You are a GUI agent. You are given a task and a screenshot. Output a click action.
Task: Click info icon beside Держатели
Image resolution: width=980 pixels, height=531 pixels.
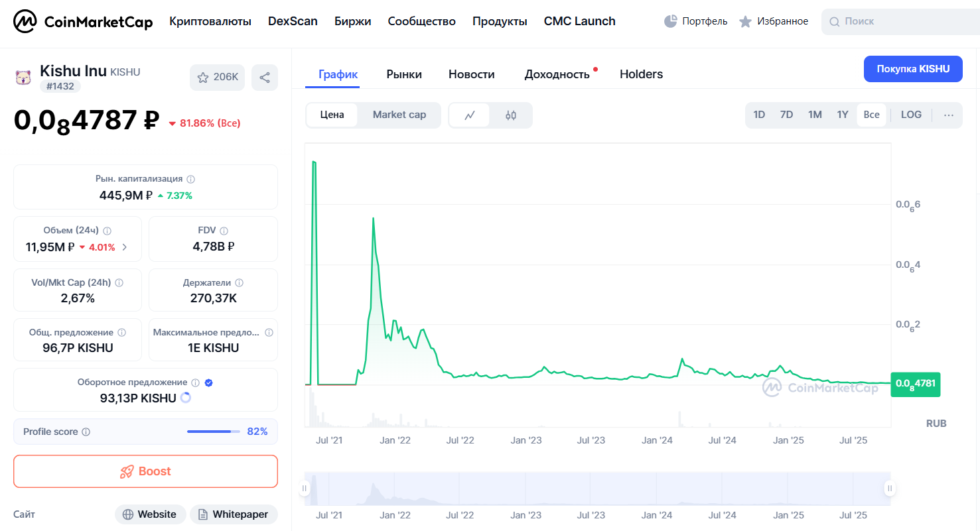(240, 283)
